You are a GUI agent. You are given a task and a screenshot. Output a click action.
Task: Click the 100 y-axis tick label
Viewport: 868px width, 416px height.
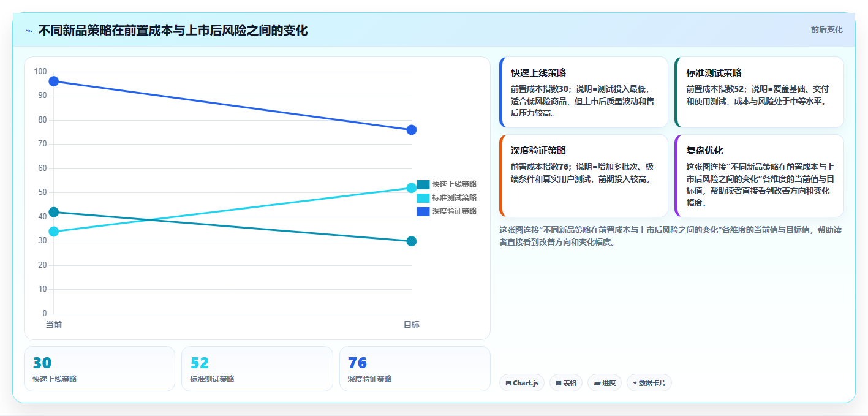click(x=40, y=72)
